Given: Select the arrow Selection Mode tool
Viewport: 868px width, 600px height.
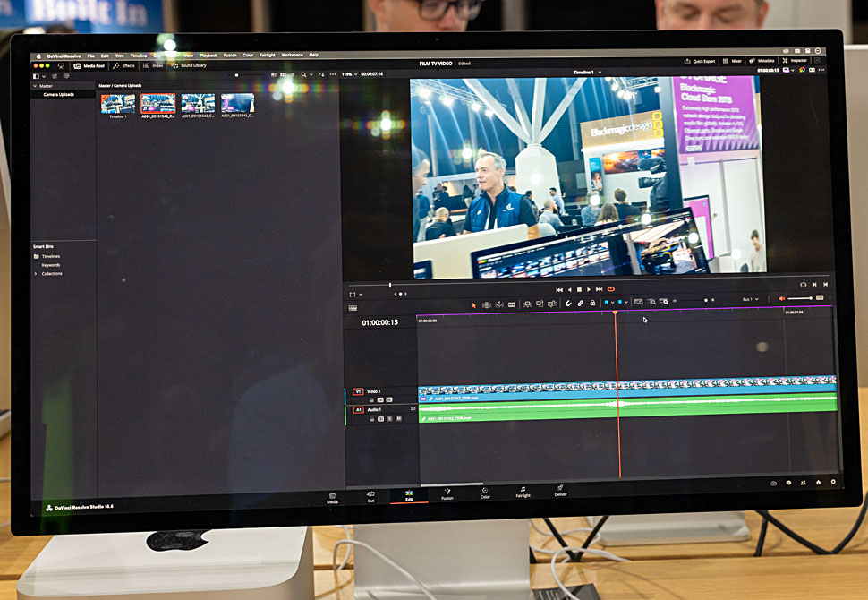Looking at the screenshot, I should [x=474, y=304].
